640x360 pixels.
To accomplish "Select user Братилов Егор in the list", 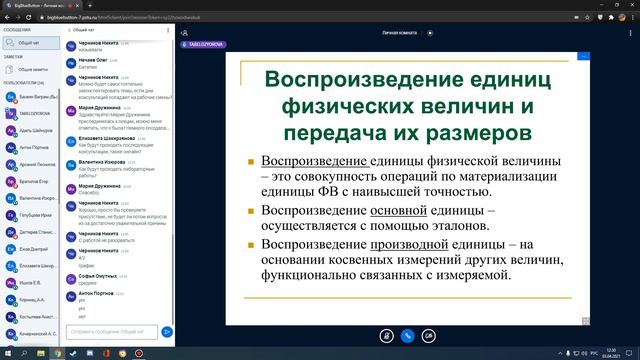I will (31, 181).
